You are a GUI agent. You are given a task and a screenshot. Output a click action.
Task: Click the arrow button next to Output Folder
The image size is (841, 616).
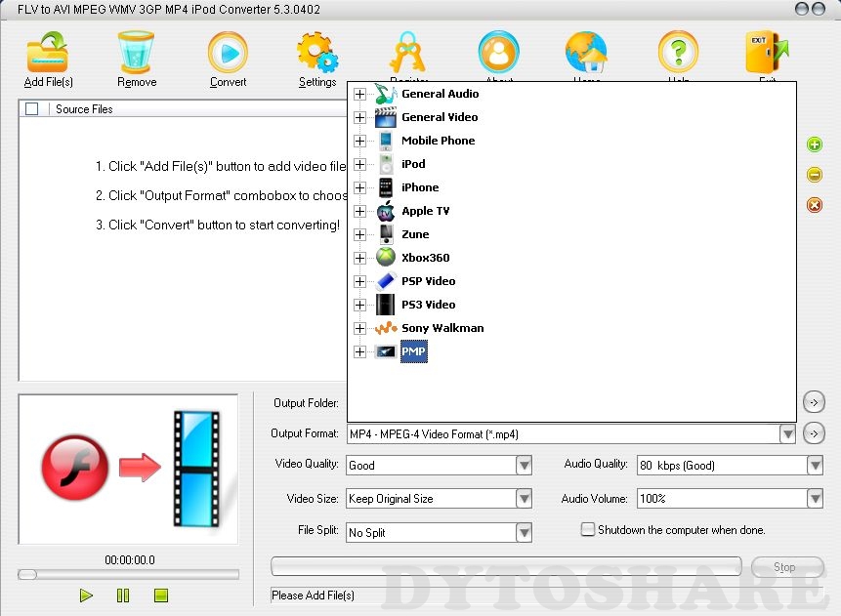(814, 402)
